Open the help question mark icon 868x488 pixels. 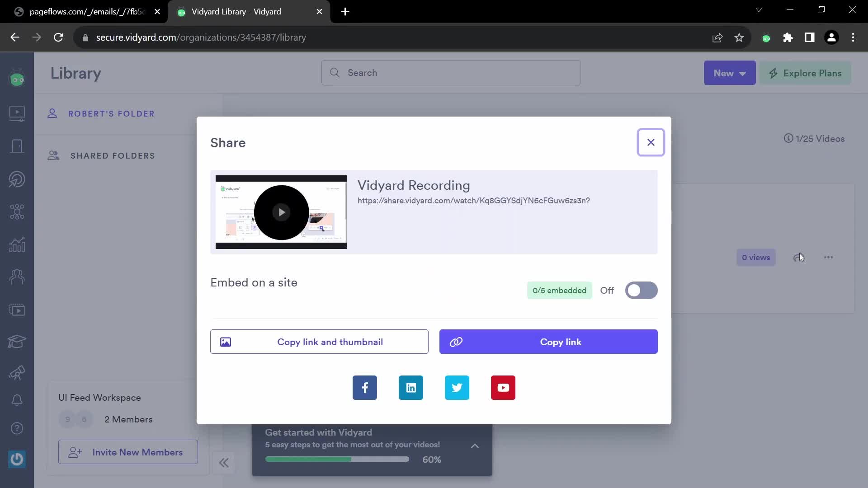pyautogui.click(x=17, y=428)
